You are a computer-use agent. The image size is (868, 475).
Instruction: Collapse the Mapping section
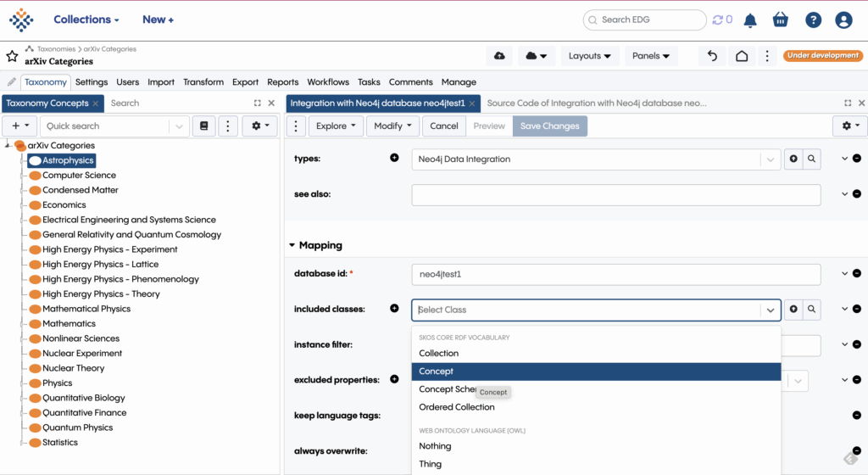(x=292, y=246)
